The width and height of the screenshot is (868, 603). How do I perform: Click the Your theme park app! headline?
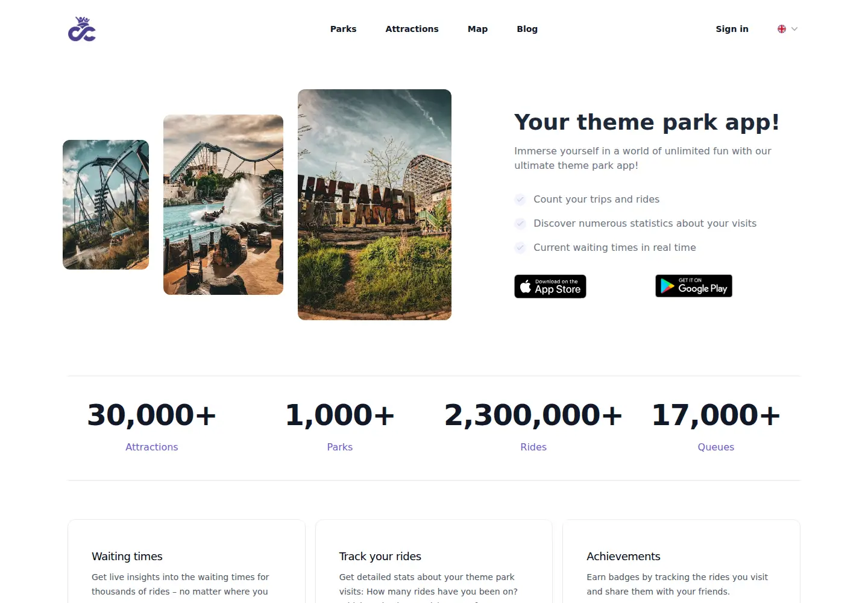click(x=647, y=122)
